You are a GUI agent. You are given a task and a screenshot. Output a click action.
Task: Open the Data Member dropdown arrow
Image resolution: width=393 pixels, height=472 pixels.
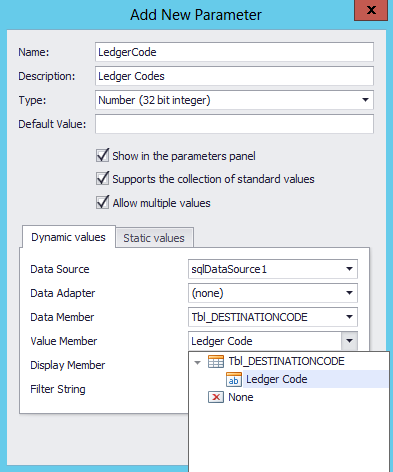click(x=349, y=317)
